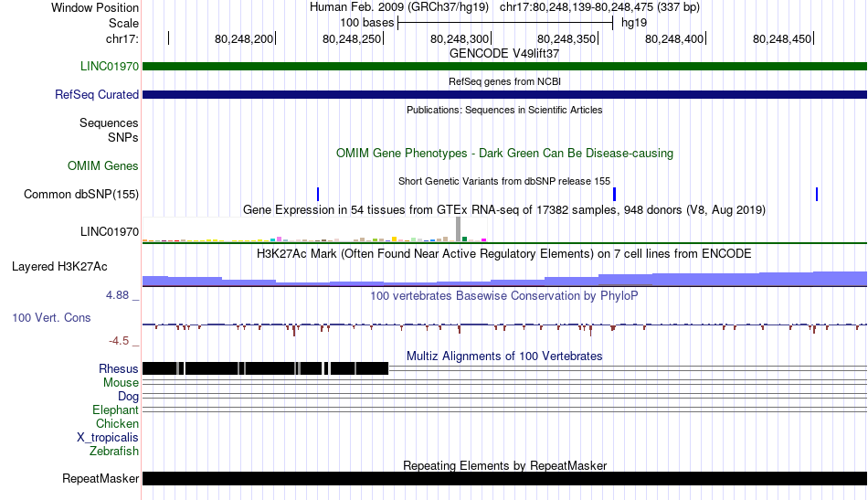Click the 80,248,400 ruler position
868x500 pixels.
(x=675, y=39)
